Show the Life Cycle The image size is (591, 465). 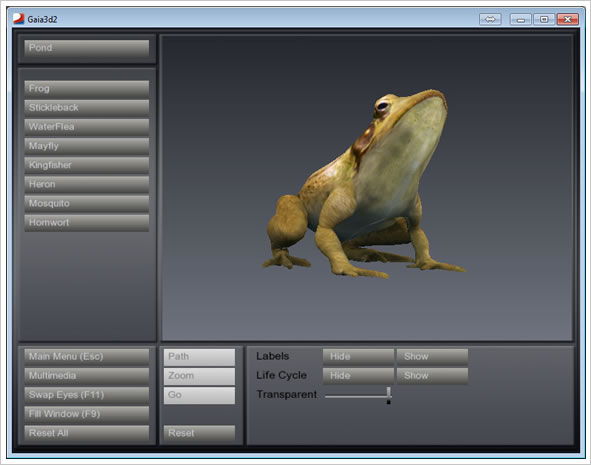click(x=432, y=376)
